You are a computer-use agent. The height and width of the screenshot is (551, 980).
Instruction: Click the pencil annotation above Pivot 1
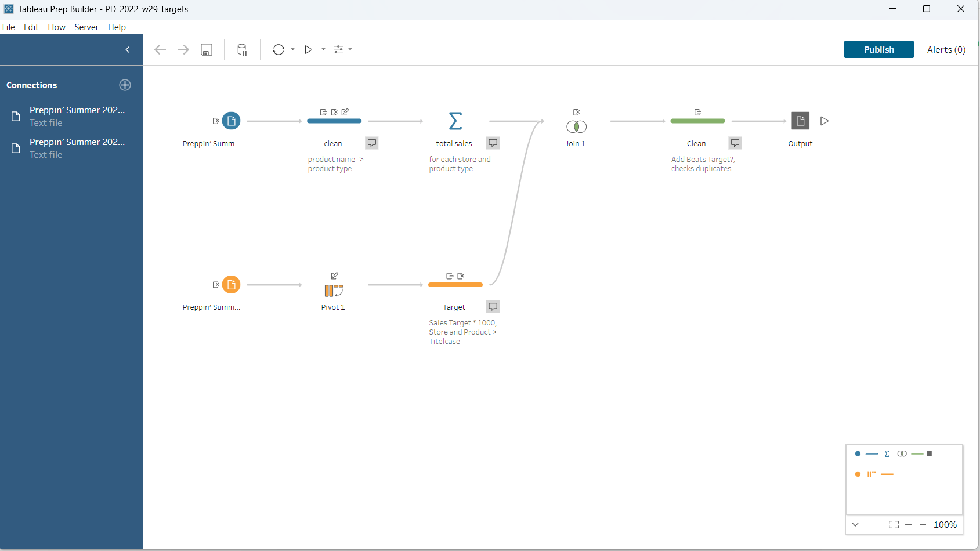pos(334,275)
